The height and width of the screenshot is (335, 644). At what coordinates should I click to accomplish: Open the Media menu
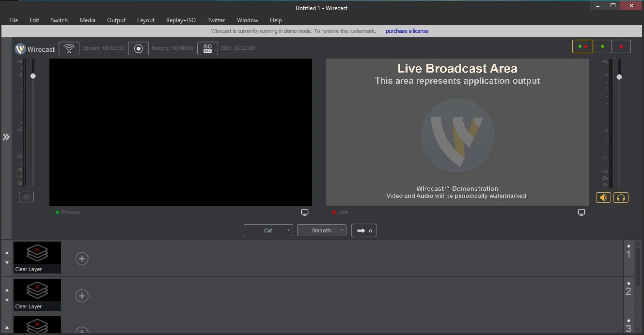pos(87,20)
